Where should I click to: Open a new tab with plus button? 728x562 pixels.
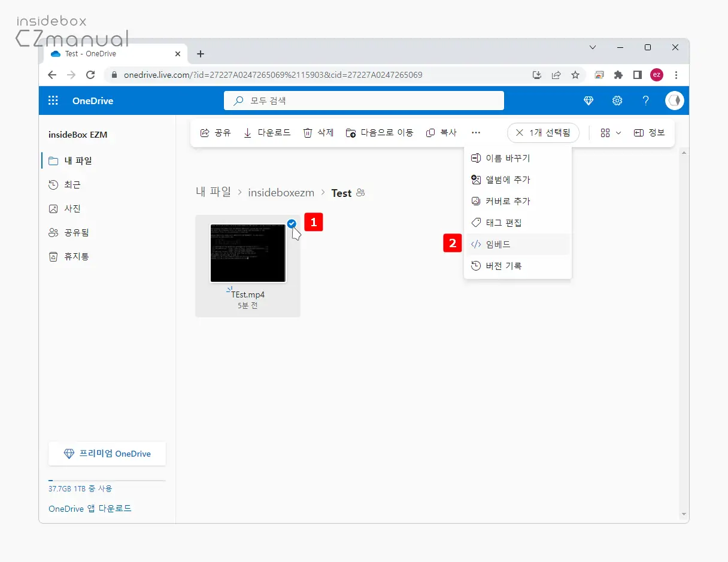pos(201,54)
